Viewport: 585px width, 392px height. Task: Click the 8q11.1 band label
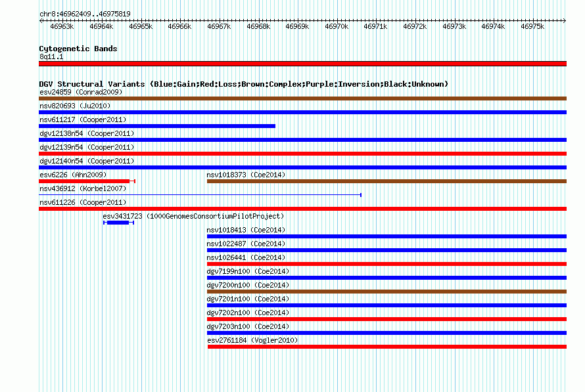point(51,56)
